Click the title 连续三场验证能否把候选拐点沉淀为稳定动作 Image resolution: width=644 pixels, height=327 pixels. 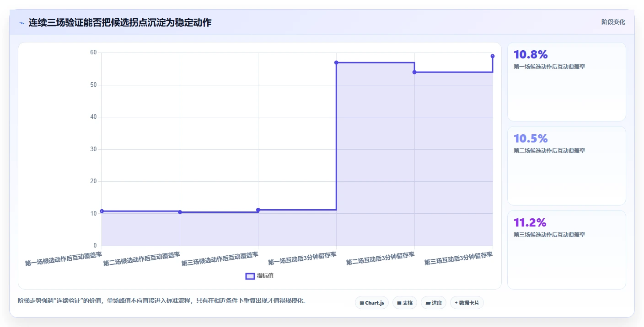point(120,22)
